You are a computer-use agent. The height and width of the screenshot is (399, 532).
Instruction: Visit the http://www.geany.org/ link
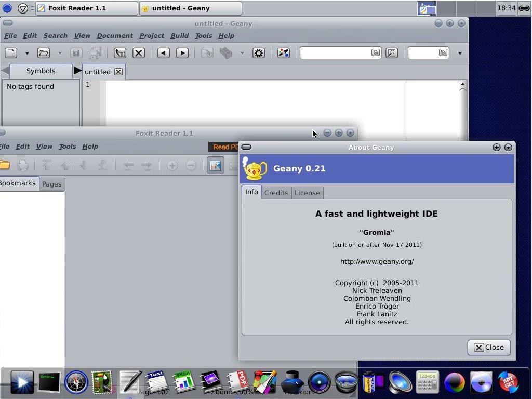pyautogui.click(x=377, y=262)
